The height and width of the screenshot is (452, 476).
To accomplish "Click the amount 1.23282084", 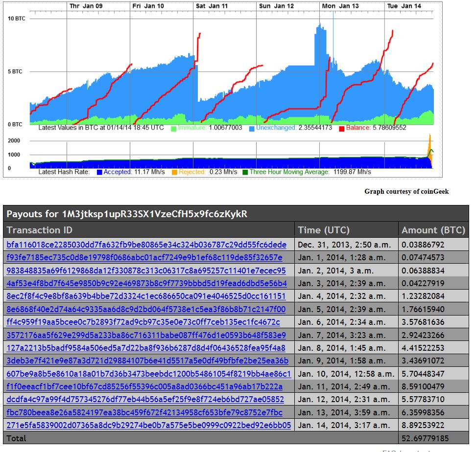I will tap(423, 296).
